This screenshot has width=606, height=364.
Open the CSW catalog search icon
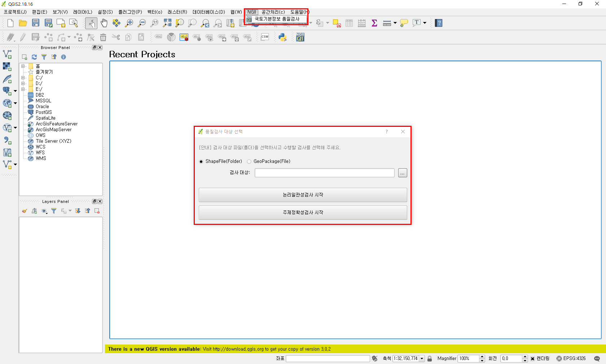pos(265,37)
